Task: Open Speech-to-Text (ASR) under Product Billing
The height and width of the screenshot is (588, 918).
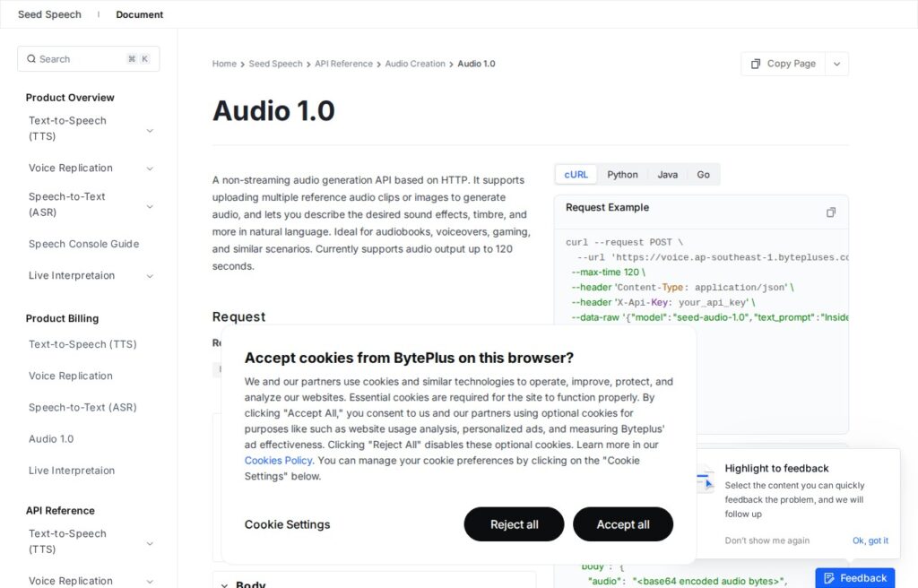Action: [x=82, y=408]
